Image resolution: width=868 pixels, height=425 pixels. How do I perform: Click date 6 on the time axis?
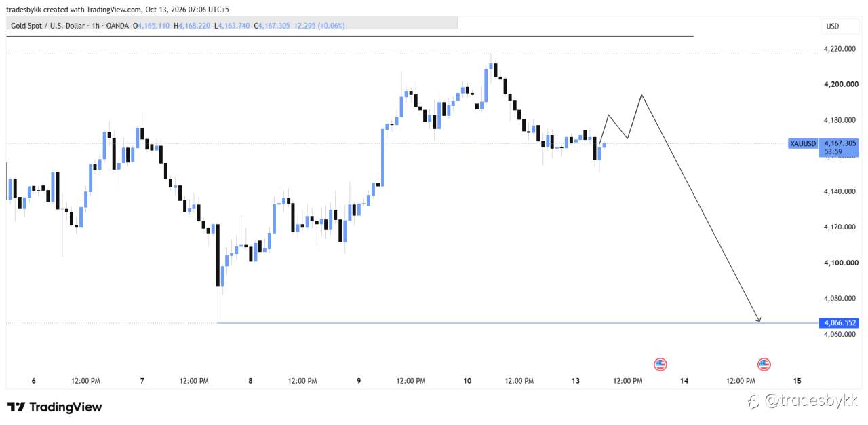pos(33,381)
